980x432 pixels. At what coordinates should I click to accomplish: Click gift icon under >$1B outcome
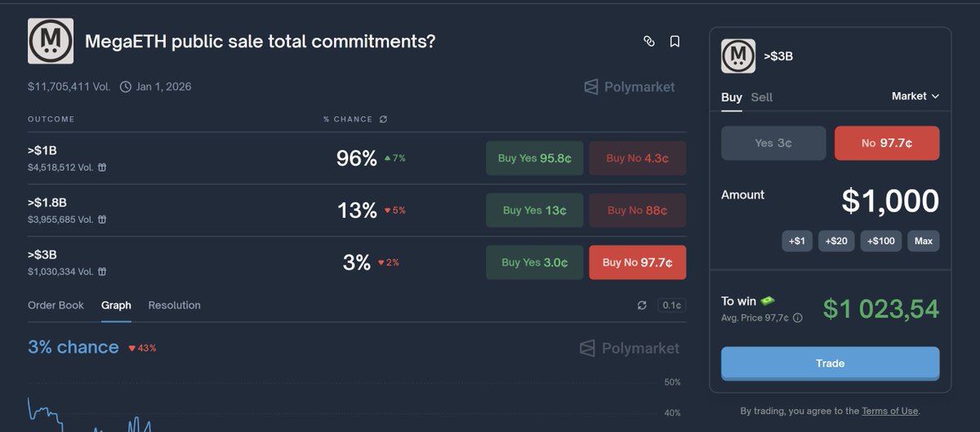(102, 167)
